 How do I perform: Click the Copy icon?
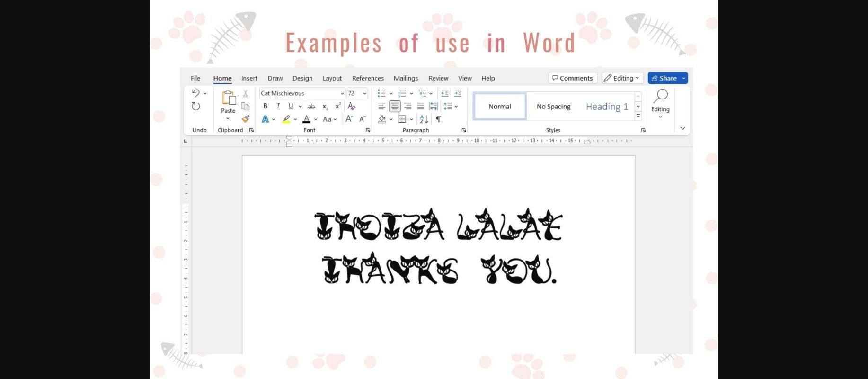pyautogui.click(x=245, y=106)
